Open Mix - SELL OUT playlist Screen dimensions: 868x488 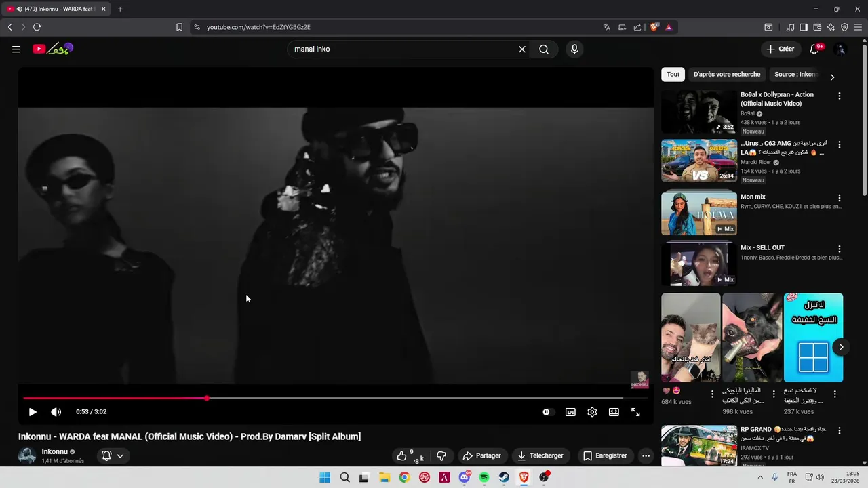pyautogui.click(x=699, y=264)
